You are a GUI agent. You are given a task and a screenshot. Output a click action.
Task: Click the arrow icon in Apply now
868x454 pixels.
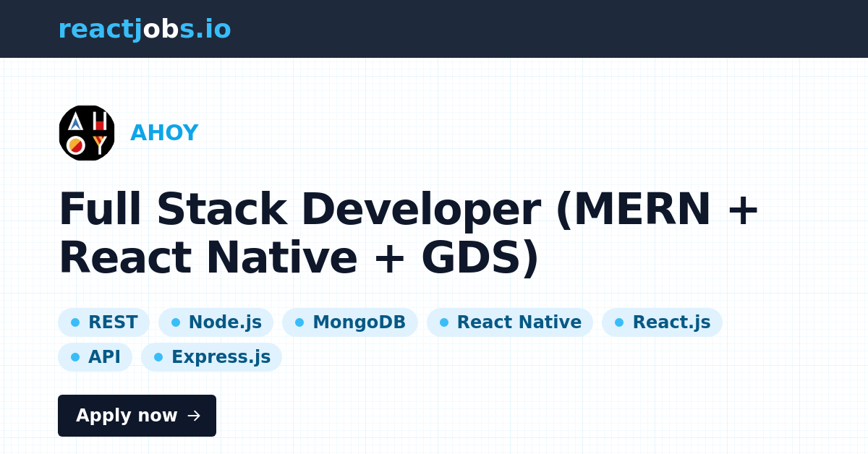pyautogui.click(x=193, y=416)
